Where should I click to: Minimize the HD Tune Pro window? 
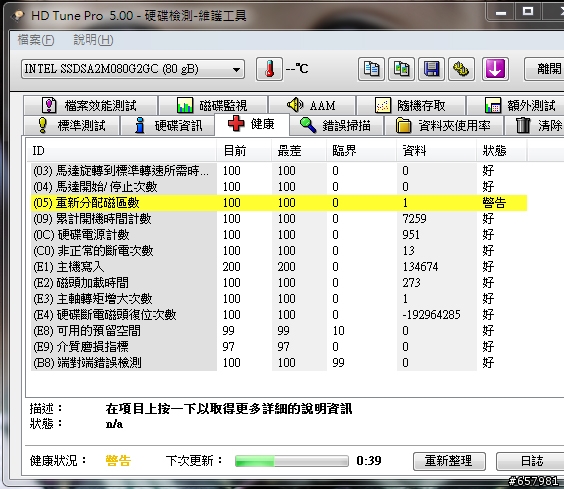click(x=501, y=12)
